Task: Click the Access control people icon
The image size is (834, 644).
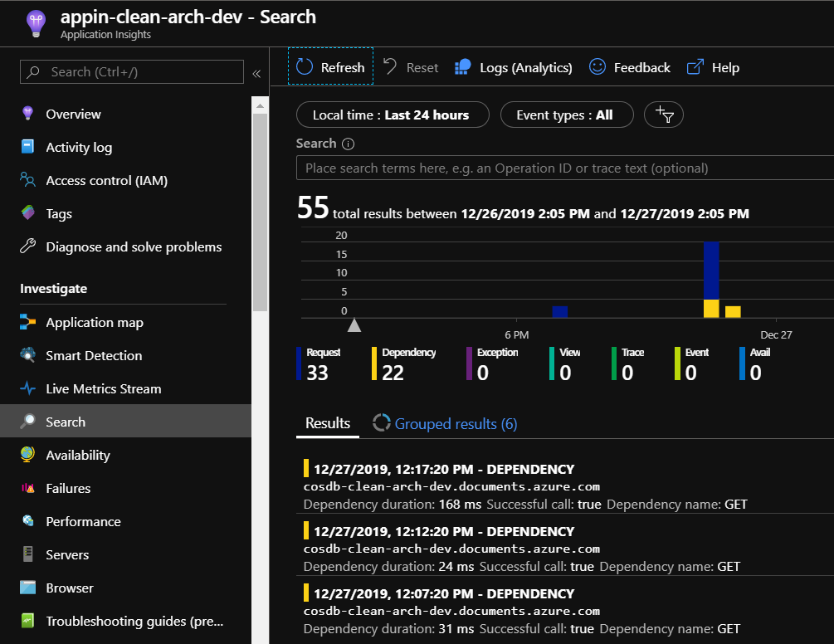Action: tap(27, 180)
